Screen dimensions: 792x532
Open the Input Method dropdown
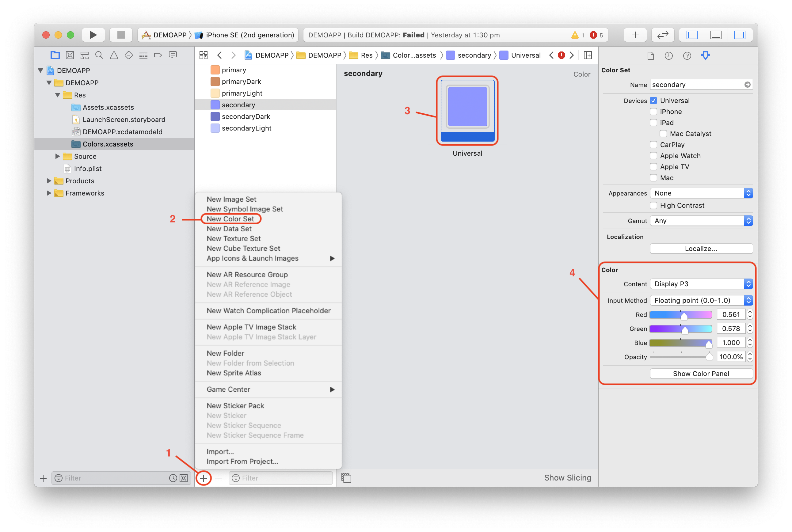coord(701,300)
